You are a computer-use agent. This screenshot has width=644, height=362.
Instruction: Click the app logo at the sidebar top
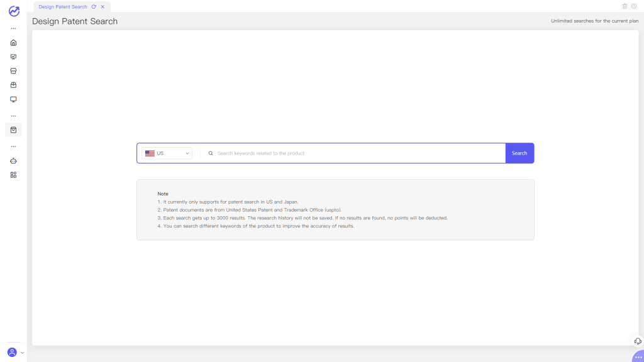[x=14, y=11]
